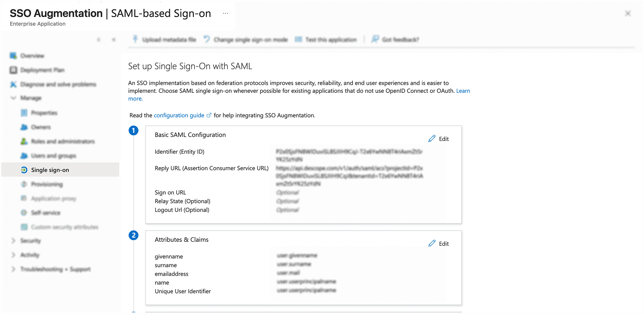Open Diagnose and solve problems icon

pos(13,84)
